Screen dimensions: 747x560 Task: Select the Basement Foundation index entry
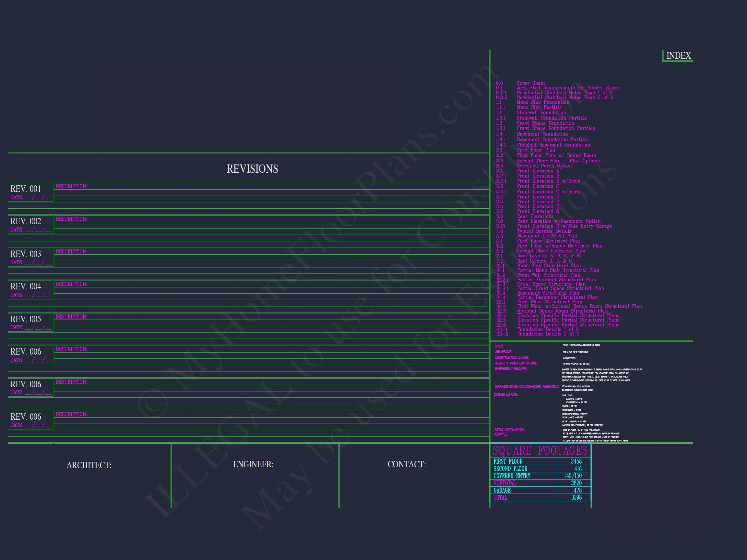coord(542,134)
